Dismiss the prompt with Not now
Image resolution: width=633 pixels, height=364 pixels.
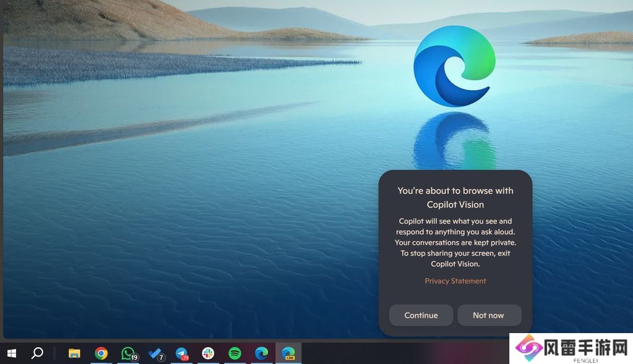click(x=489, y=315)
